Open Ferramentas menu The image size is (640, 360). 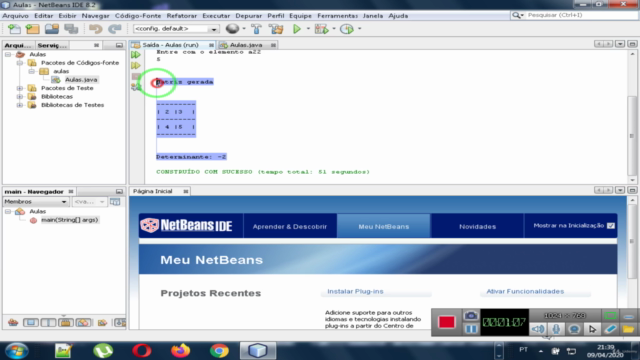pyautogui.click(x=338, y=16)
